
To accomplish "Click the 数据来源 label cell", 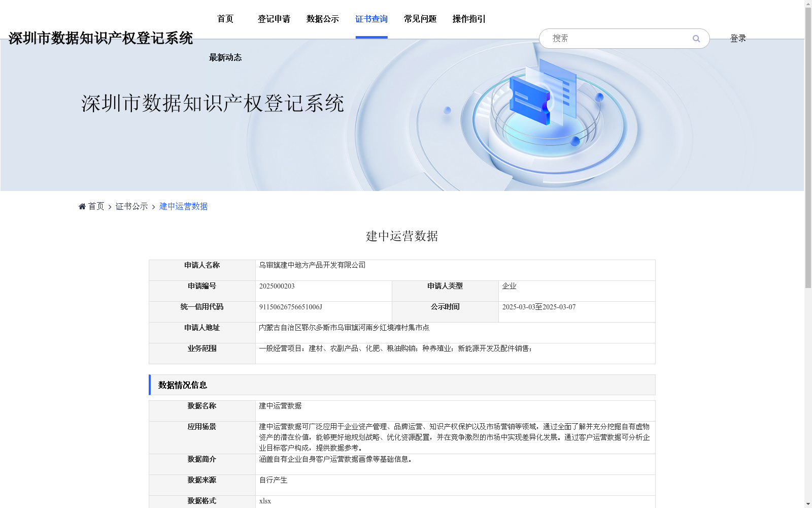I will pyautogui.click(x=202, y=485).
